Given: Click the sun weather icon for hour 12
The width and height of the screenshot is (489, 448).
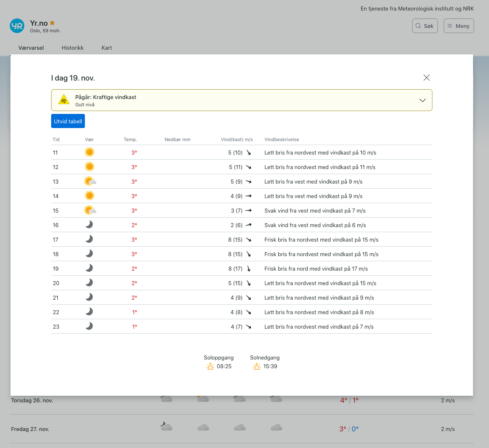Looking at the screenshot, I should point(89,167).
